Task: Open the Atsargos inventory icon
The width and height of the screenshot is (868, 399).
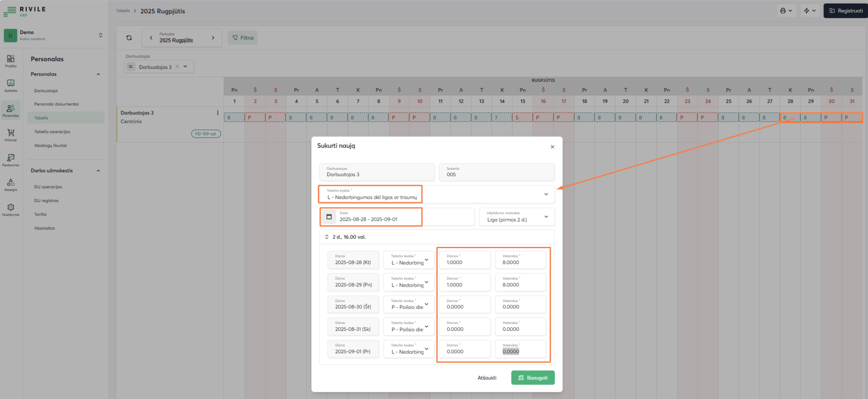Action: click(x=10, y=183)
